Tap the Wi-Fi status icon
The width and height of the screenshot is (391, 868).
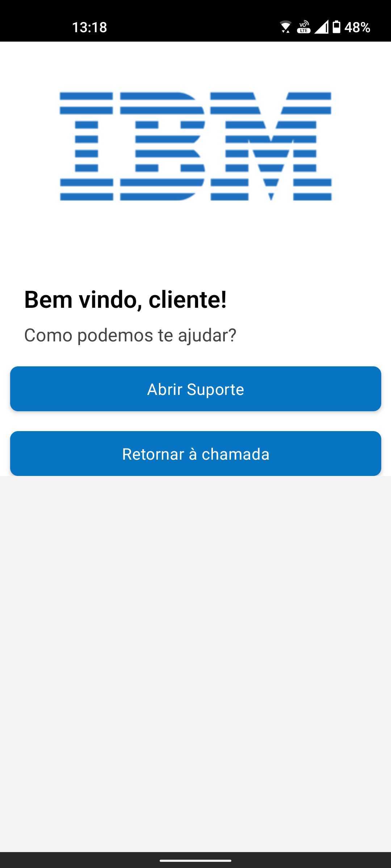tap(285, 27)
